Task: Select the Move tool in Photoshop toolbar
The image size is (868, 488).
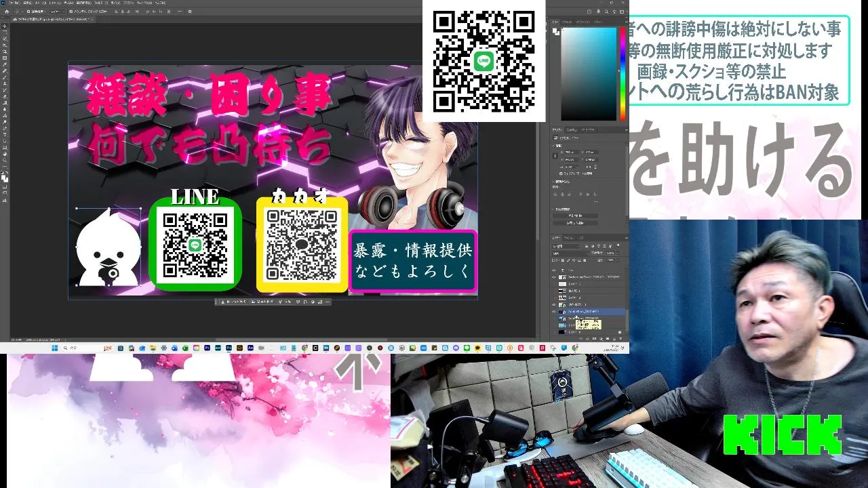Action: [x=5, y=26]
